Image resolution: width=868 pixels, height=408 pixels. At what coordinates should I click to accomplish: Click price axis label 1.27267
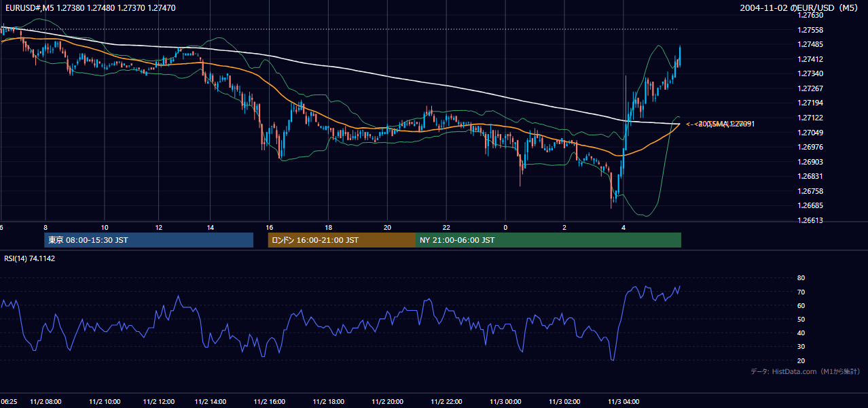point(810,88)
